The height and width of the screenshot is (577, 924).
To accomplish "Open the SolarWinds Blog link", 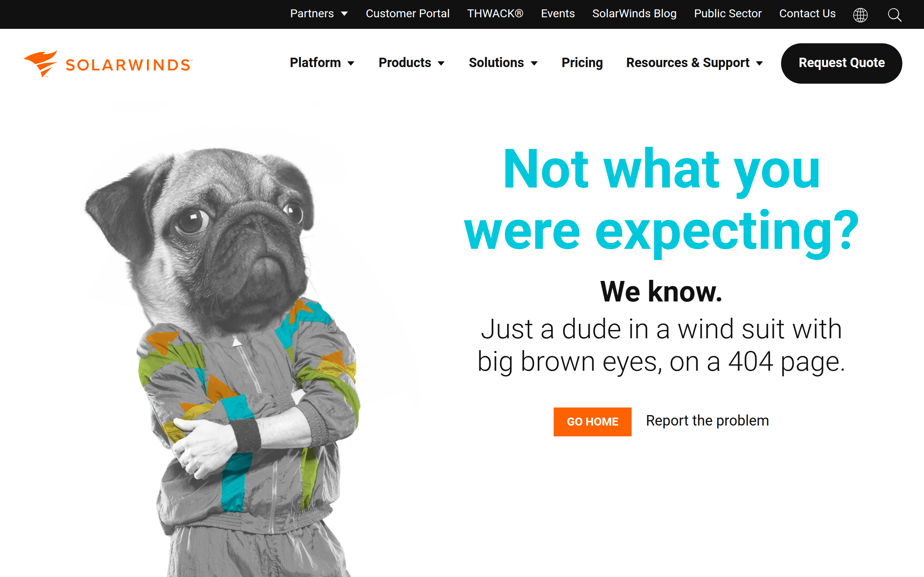I will (x=634, y=14).
